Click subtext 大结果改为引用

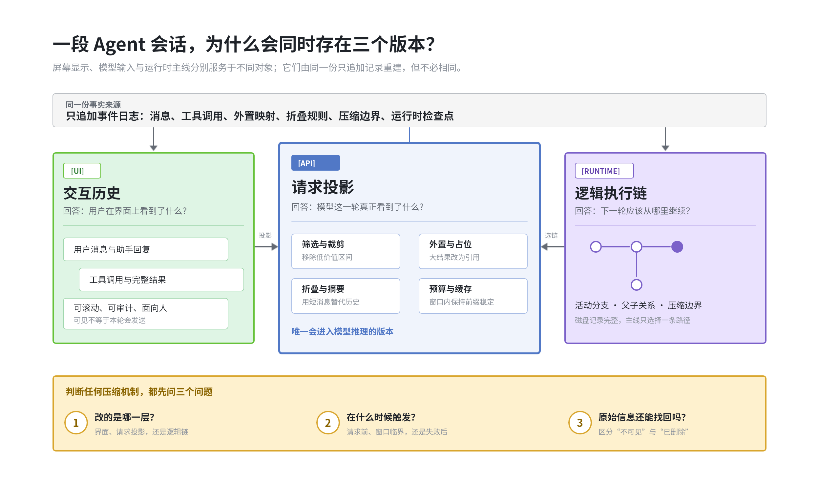[x=454, y=257]
